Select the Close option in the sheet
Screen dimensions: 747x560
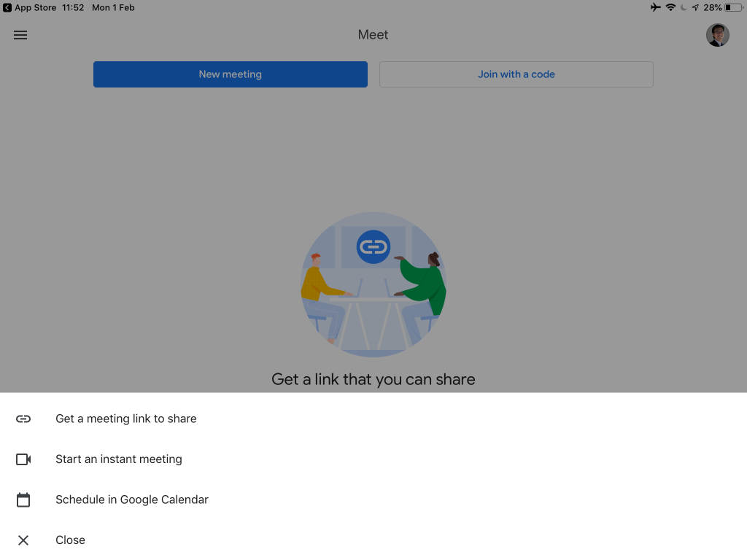click(70, 540)
